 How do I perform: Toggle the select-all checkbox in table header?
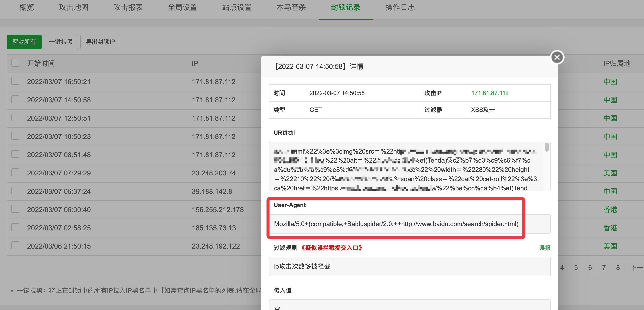click(x=15, y=63)
